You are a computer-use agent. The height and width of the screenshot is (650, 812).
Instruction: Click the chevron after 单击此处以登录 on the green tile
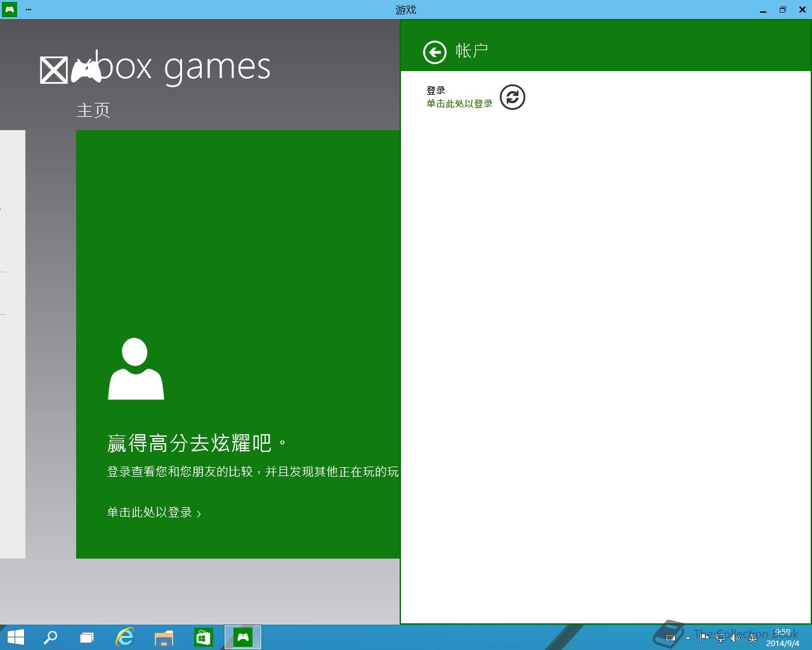[x=199, y=514]
